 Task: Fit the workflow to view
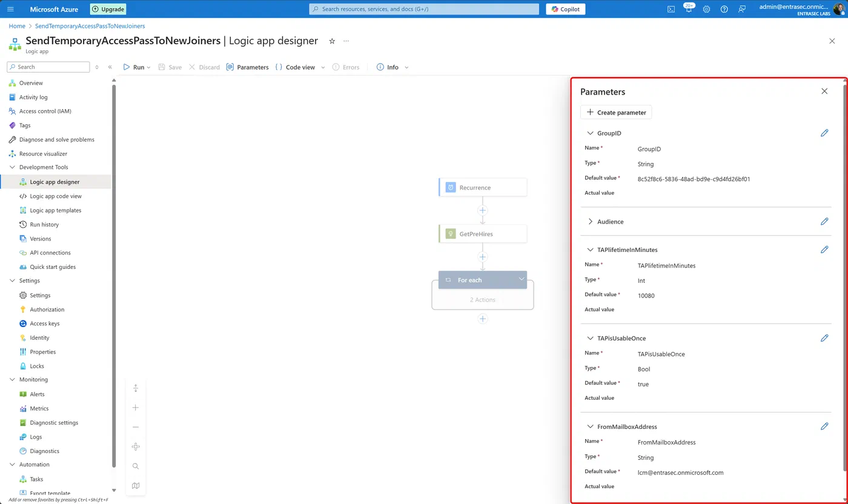(x=136, y=446)
